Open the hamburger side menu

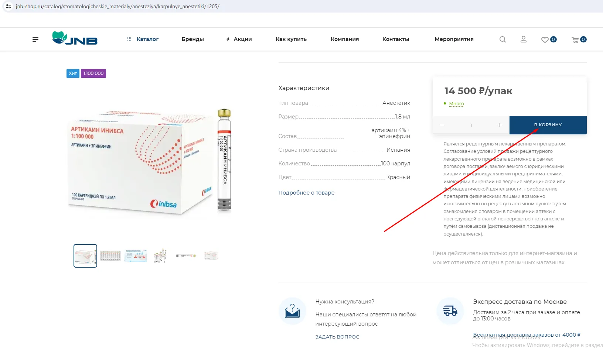pos(35,39)
